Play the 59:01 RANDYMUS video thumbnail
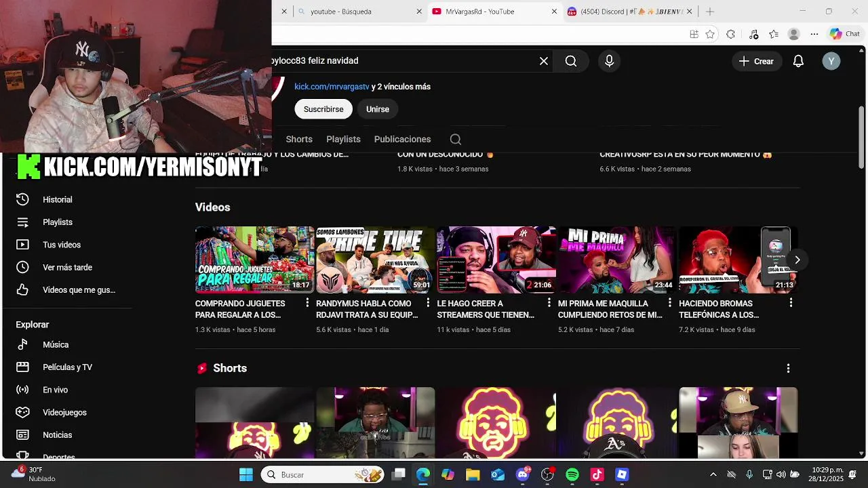The image size is (868, 488). point(375,260)
